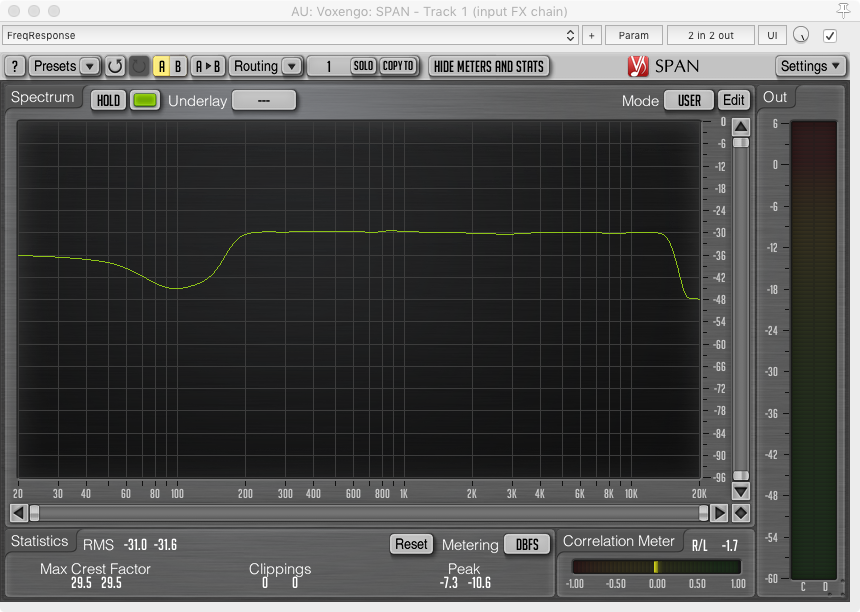Copy state A to B
Viewport: 860px width, 612px height.
point(208,66)
